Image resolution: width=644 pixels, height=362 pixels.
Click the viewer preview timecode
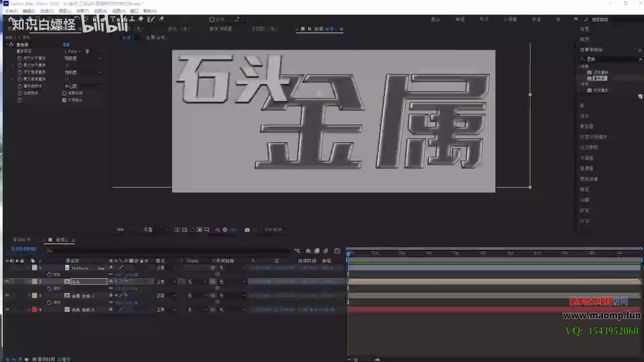273,230
